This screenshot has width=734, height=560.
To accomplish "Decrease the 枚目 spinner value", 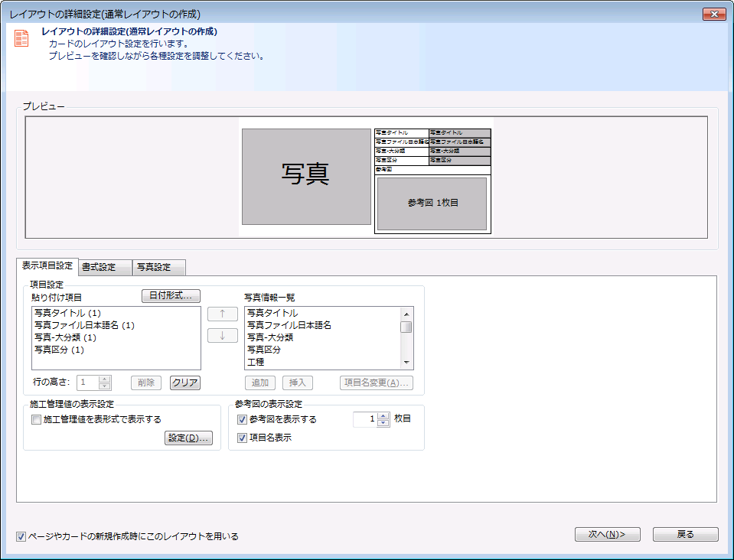I will (383, 423).
